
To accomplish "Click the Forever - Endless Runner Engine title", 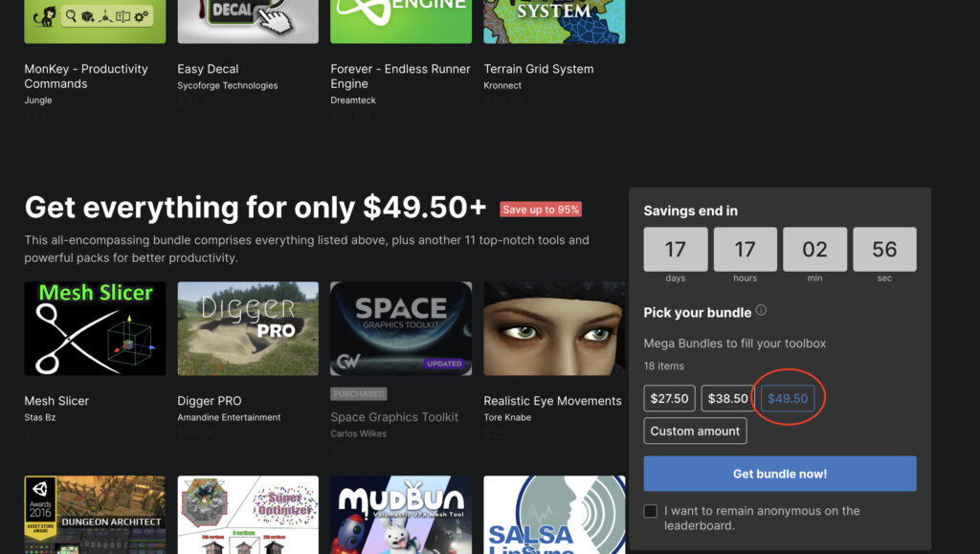I will click(x=401, y=77).
